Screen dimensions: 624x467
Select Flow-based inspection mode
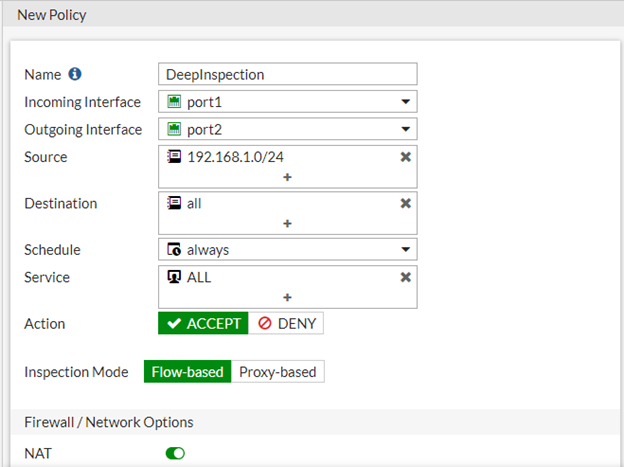click(188, 372)
